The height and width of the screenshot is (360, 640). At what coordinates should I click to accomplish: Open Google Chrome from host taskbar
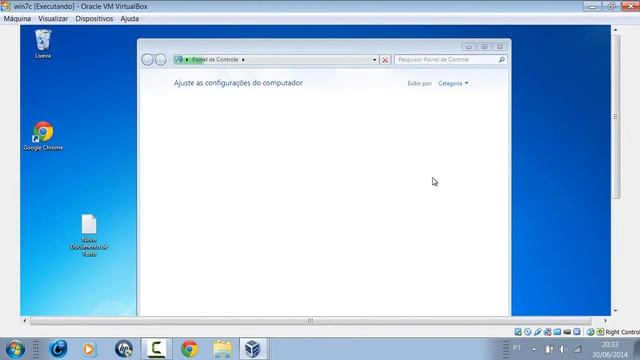coord(190,349)
